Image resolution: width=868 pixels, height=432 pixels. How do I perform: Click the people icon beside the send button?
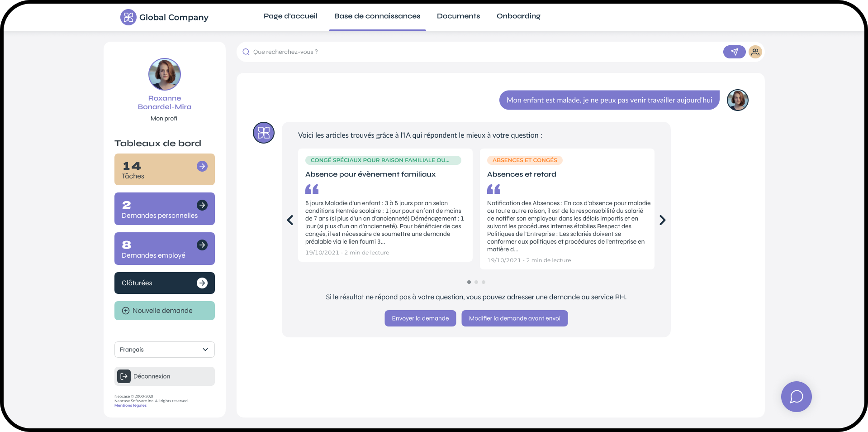point(755,52)
